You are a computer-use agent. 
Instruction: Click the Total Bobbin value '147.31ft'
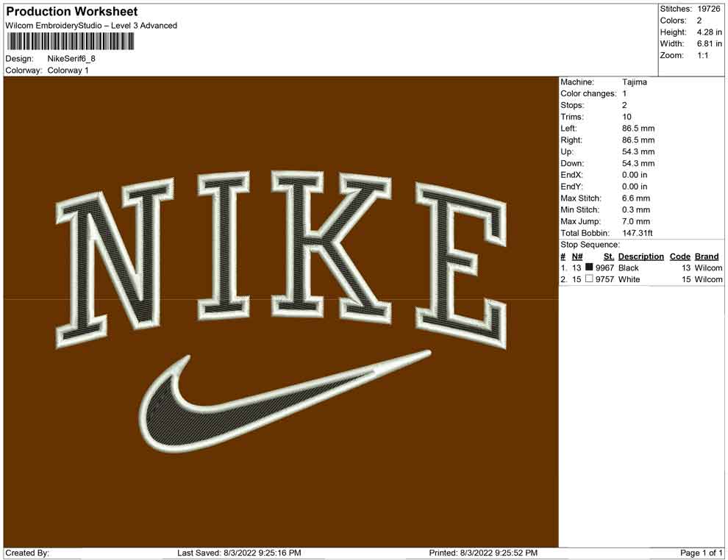(638, 233)
